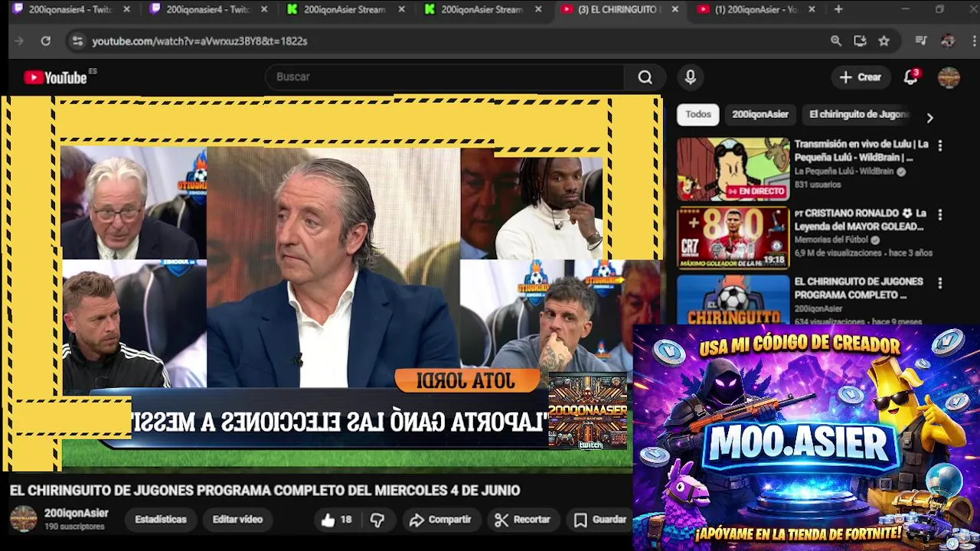
Task: Close the EL CHIRINGUITO YouTube tab
Action: (675, 9)
